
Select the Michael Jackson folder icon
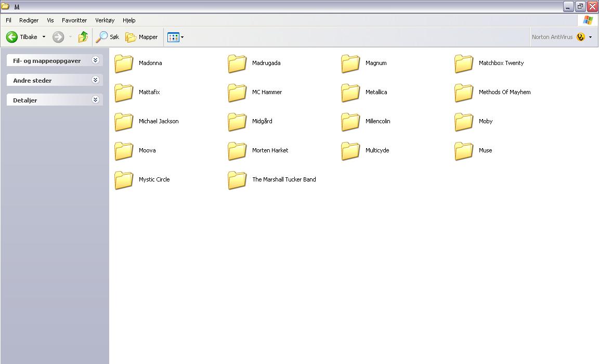[x=124, y=122]
